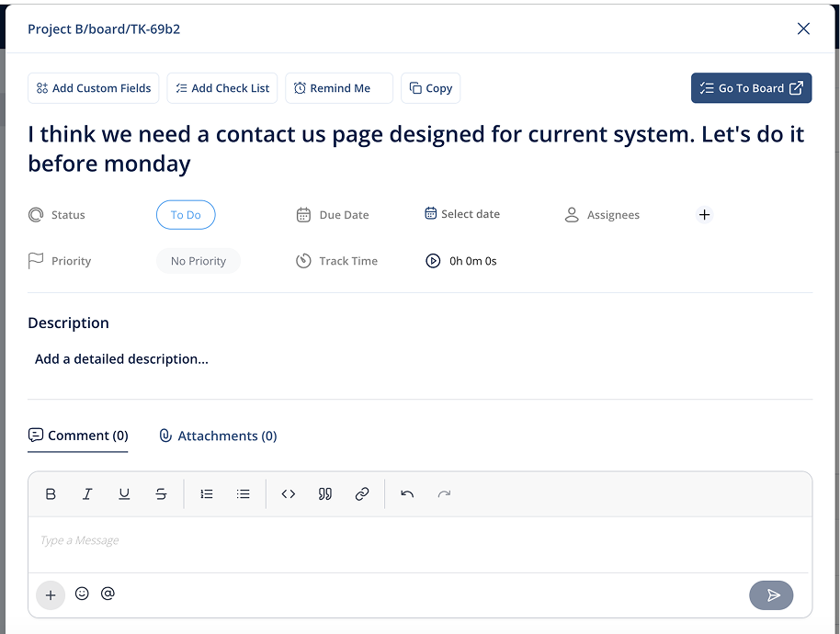
Task: Click the Status label
Action: point(68,215)
